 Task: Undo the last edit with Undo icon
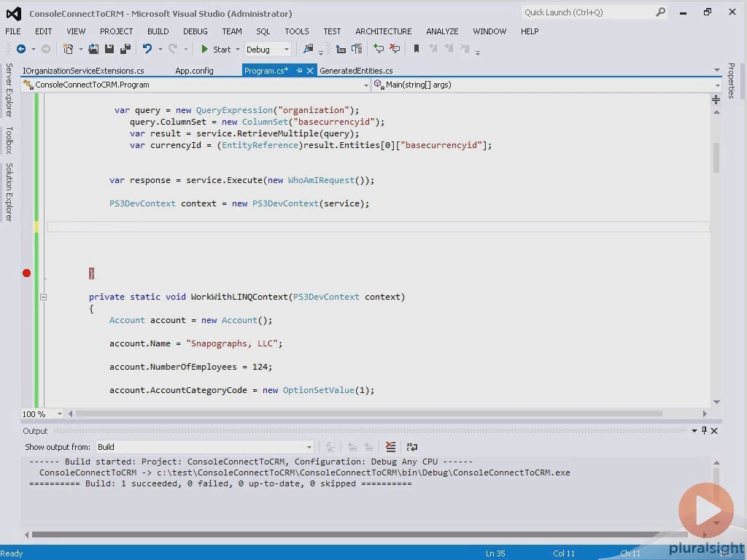click(147, 49)
